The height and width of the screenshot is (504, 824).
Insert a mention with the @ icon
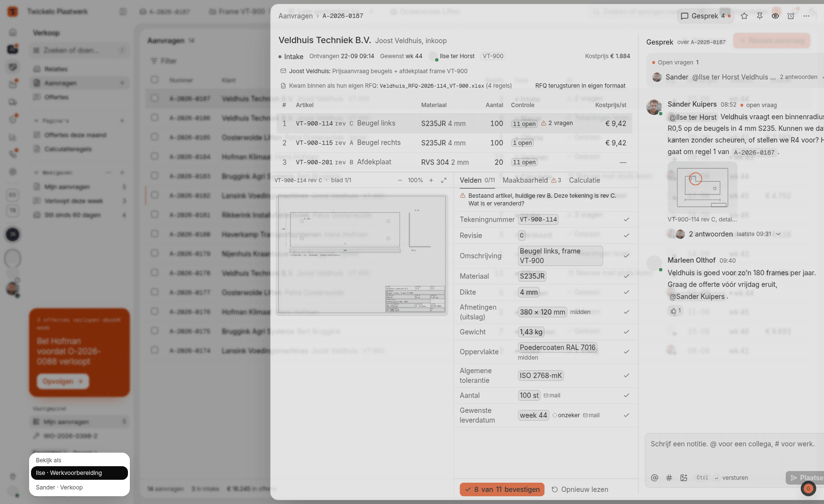click(654, 478)
